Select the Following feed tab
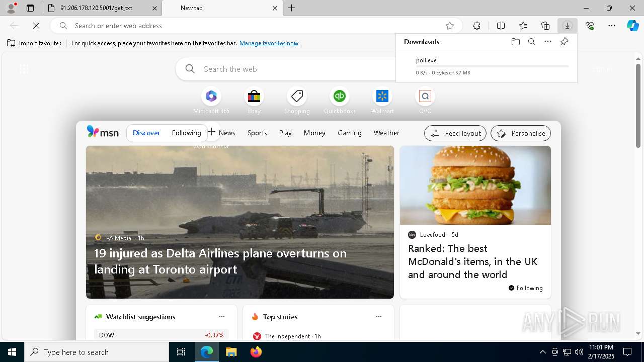 tap(186, 133)
